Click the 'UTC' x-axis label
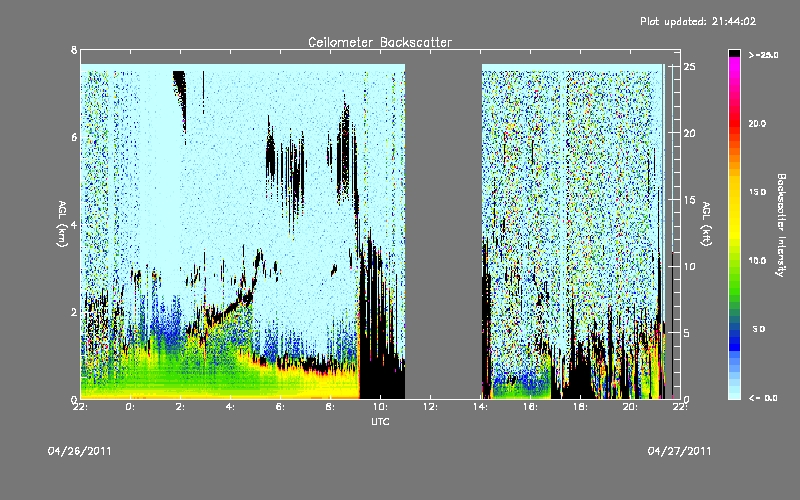Viewport: 800px width, 500px height. [x=380, y=421]
